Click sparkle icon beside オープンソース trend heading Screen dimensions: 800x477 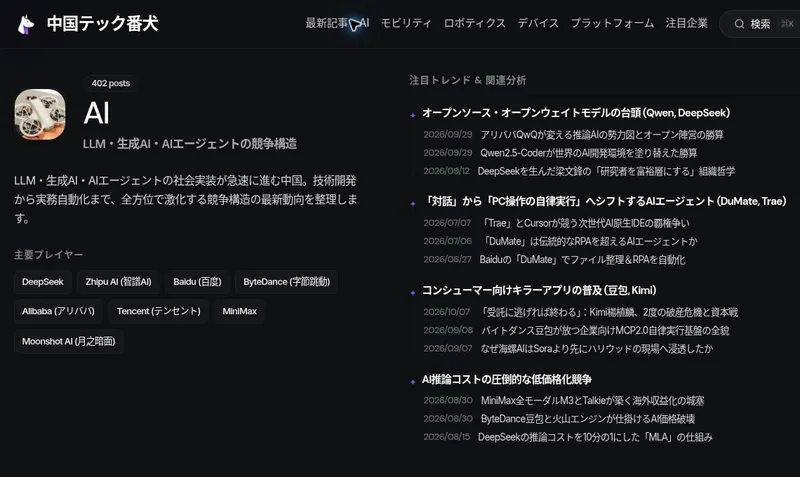click(413, 115)
